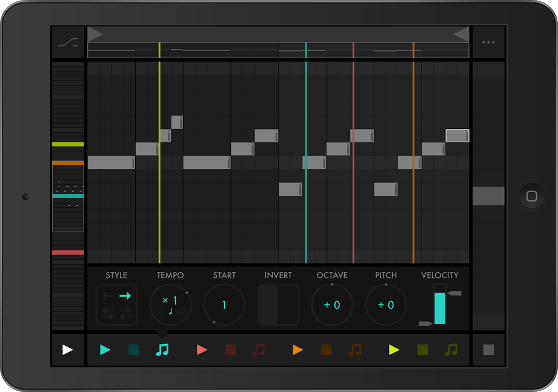558x392 pixels.
Task: Click the cyan music note icon
Action: 162,350
